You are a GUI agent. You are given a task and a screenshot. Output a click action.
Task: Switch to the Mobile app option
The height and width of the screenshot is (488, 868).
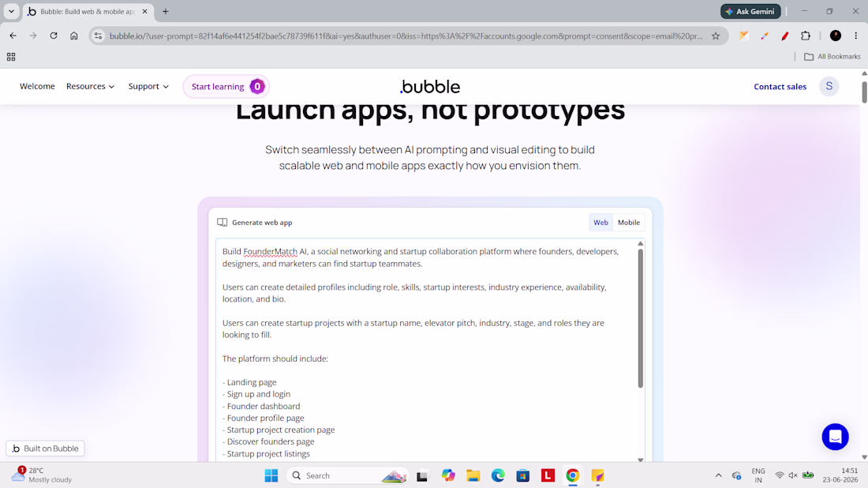pyautogui.click(x=629, y=222)
